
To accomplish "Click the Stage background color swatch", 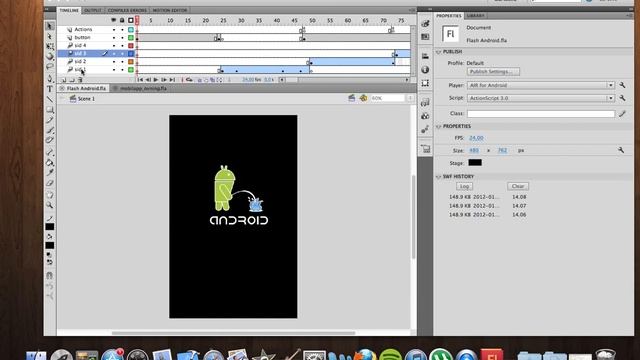I will pos(475,162).
